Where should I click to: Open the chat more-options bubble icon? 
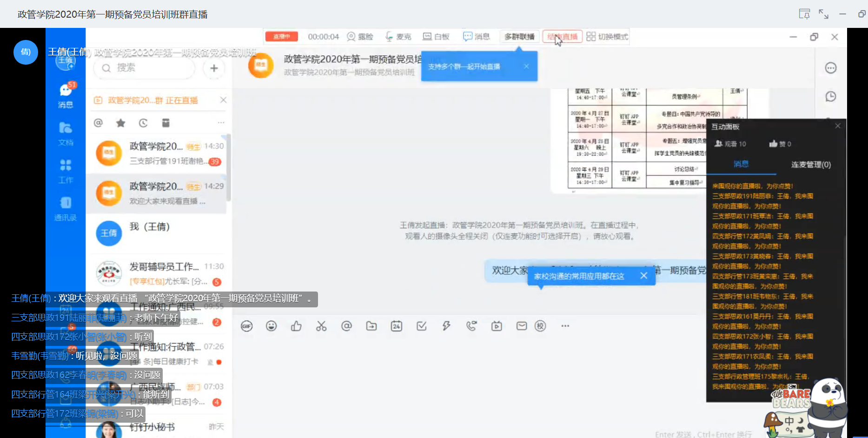point(831,68)
